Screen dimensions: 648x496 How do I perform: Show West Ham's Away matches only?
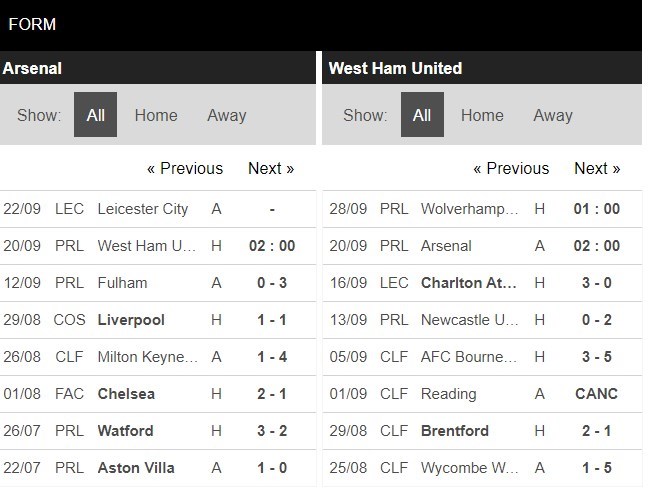click(x=553, y=115)
